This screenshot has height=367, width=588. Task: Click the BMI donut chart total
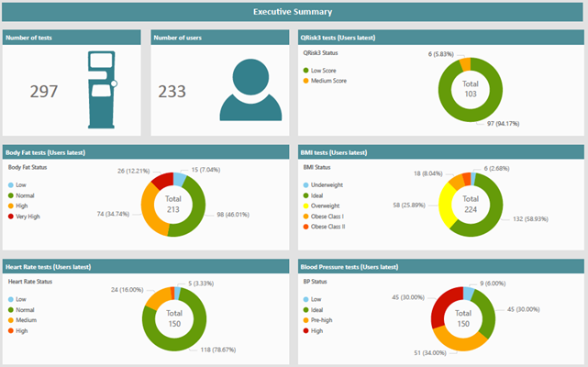click(470, 204)
